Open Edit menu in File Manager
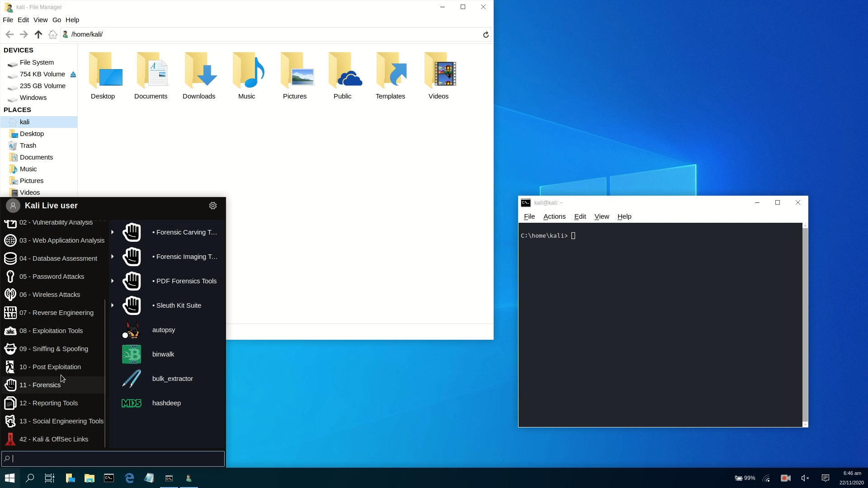 [23, 20]
